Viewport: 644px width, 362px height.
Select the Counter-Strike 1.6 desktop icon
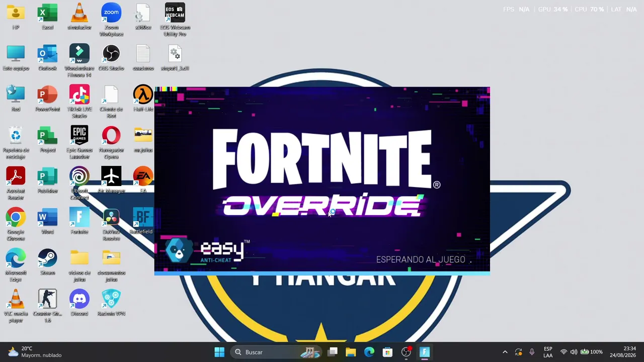pyautogui.click(x=47, y=306)
